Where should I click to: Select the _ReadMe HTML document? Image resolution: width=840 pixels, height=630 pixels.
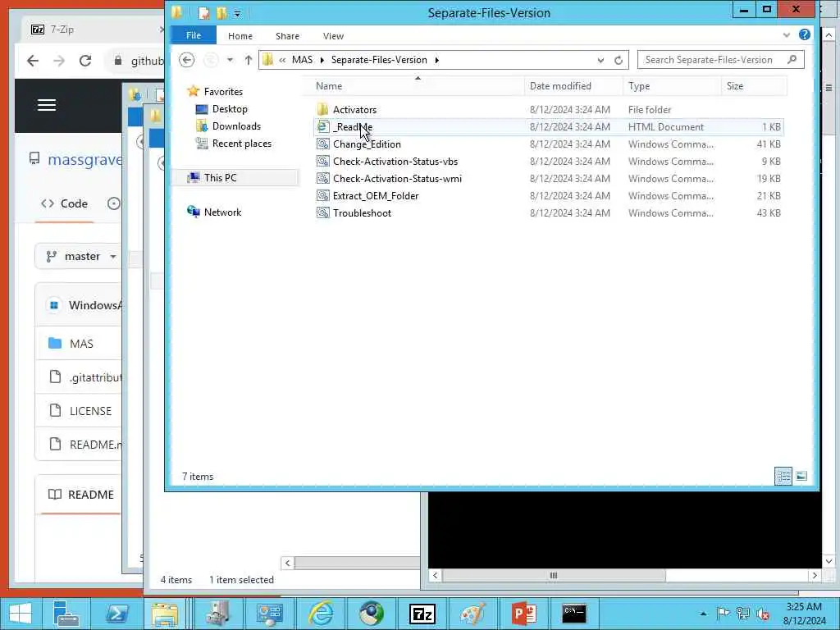[353, 127]
